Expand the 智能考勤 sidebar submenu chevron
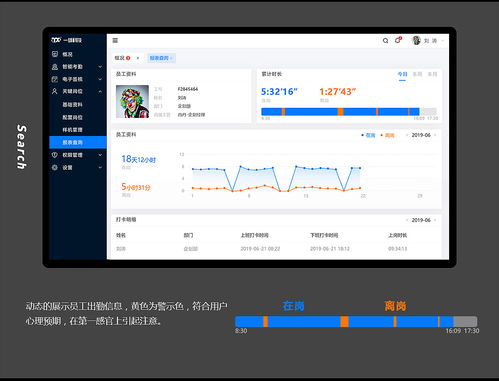Screen dimensions: 499x381 click(x=100, y=67)
